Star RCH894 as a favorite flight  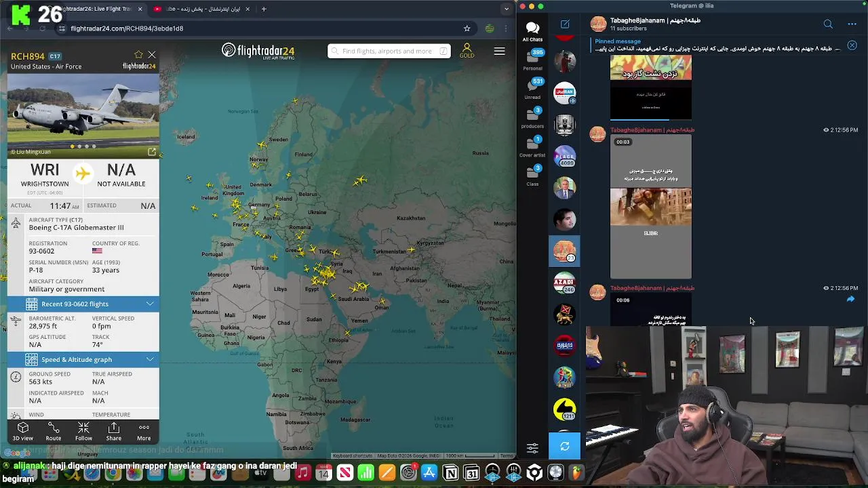tap(138, 55)
